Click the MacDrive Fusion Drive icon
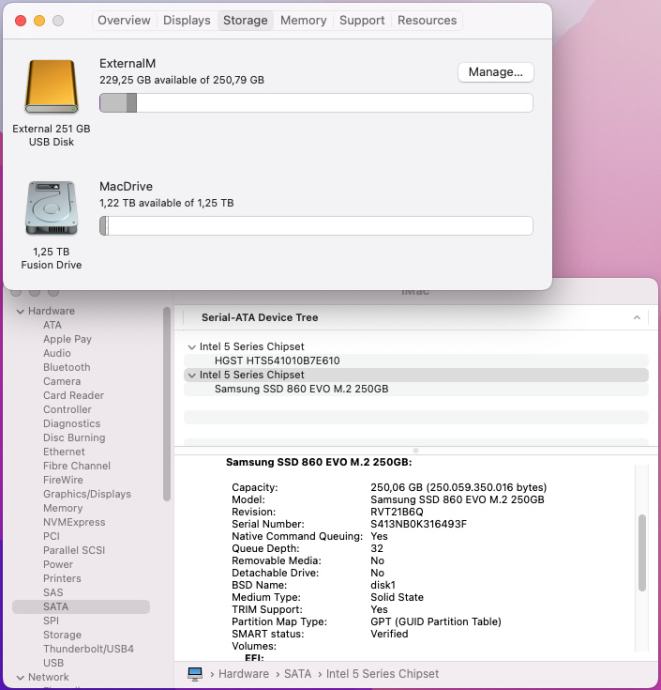The width and height of the screenshot is (661, 690). tap(51, 208)
